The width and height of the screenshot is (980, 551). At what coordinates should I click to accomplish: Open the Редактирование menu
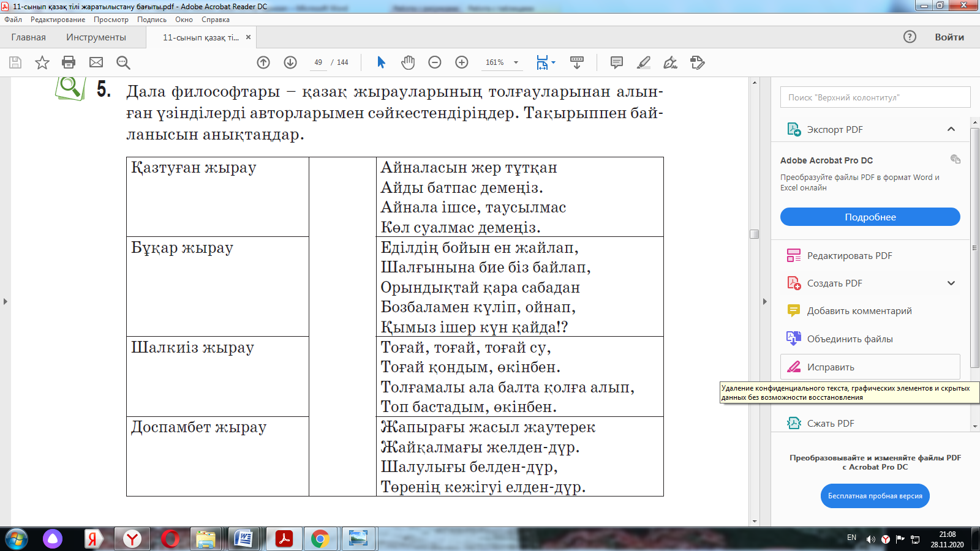tap(58, 20)
